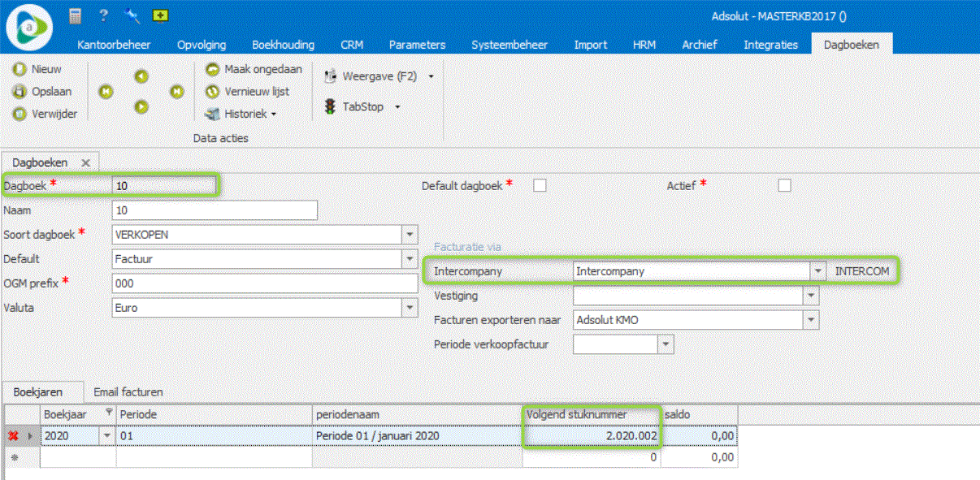Click the help question mark icon
This screenshot has height=480, width=980.
tap(103, 15)
